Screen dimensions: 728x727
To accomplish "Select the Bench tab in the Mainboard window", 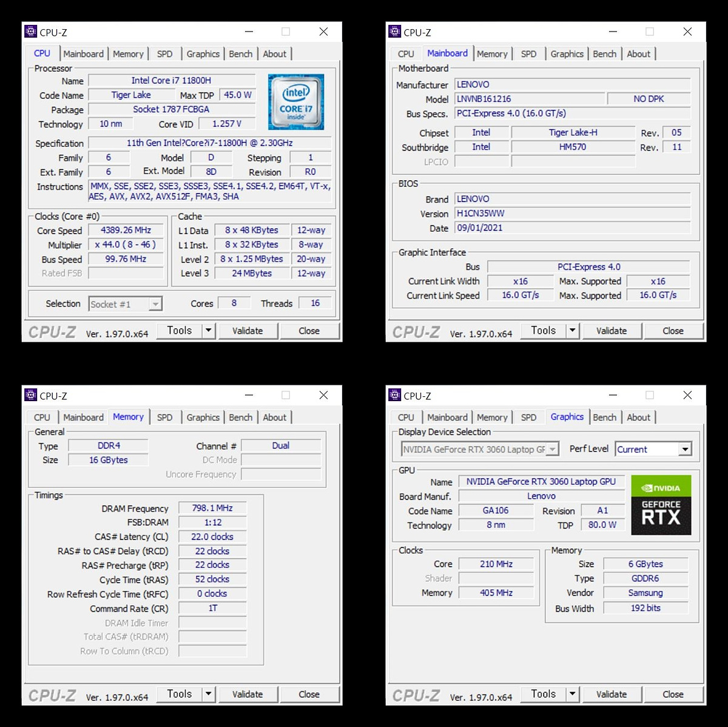I will 604,54.
